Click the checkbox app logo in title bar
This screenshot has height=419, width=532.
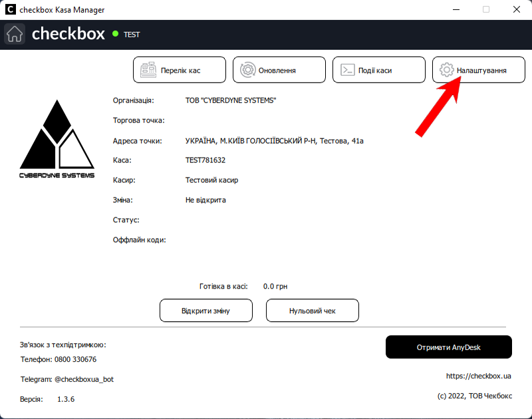(x=11, y=9)
